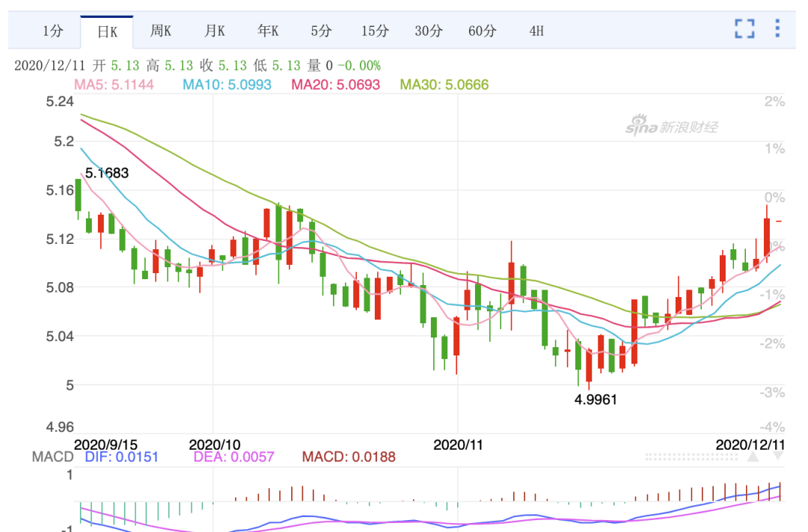Switch to the 1分 chart tab
This screenshot has width=808, height=532.
tap(52, 31)
